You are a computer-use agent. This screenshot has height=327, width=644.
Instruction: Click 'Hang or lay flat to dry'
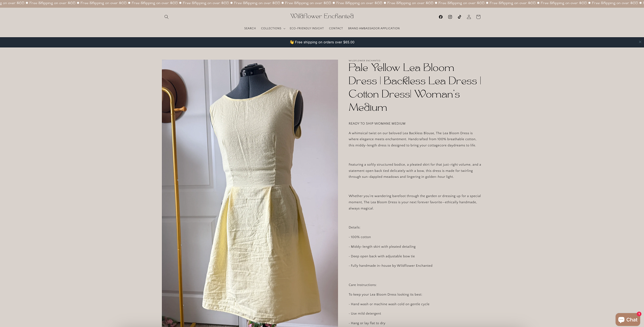[367, 323]
